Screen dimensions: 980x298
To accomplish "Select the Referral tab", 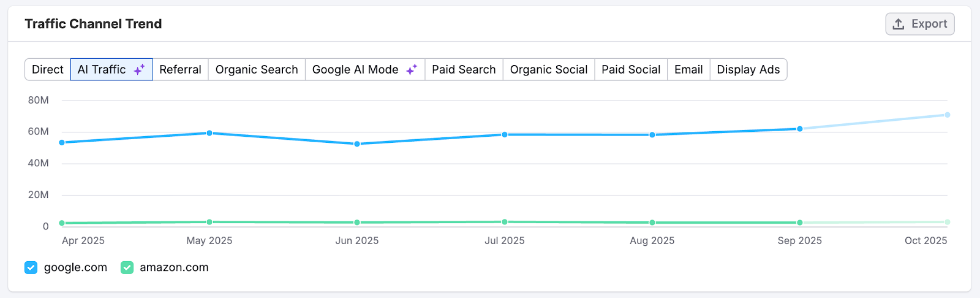I will point(180,70).
